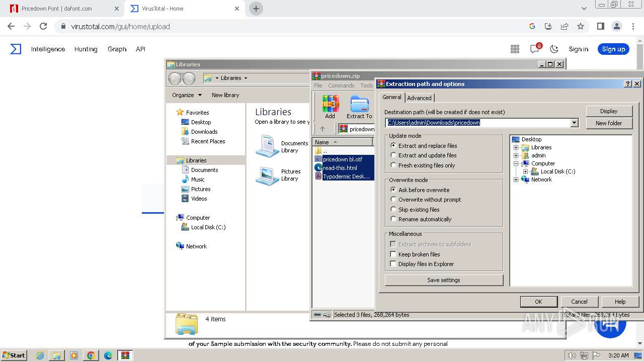This screenshot has height=362, width=644.
Task: Open the Chrome tab search chevron
Action: tap(584, 9)
